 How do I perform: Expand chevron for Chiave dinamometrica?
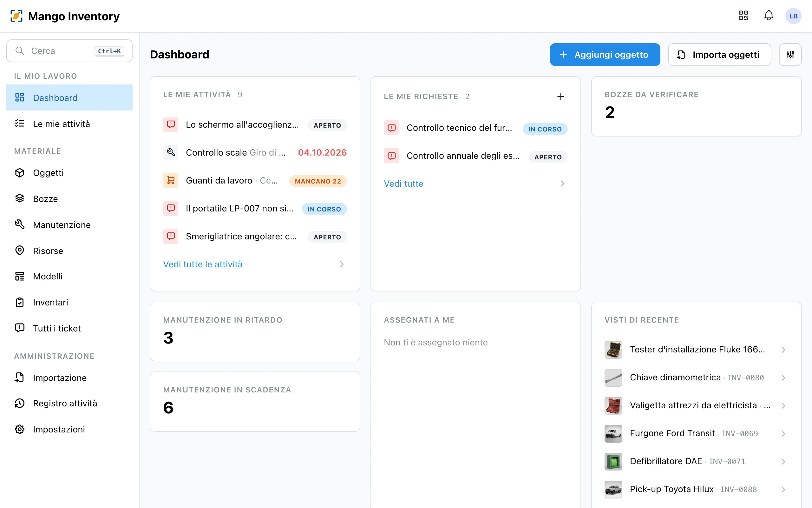click(x=783, y=378)
